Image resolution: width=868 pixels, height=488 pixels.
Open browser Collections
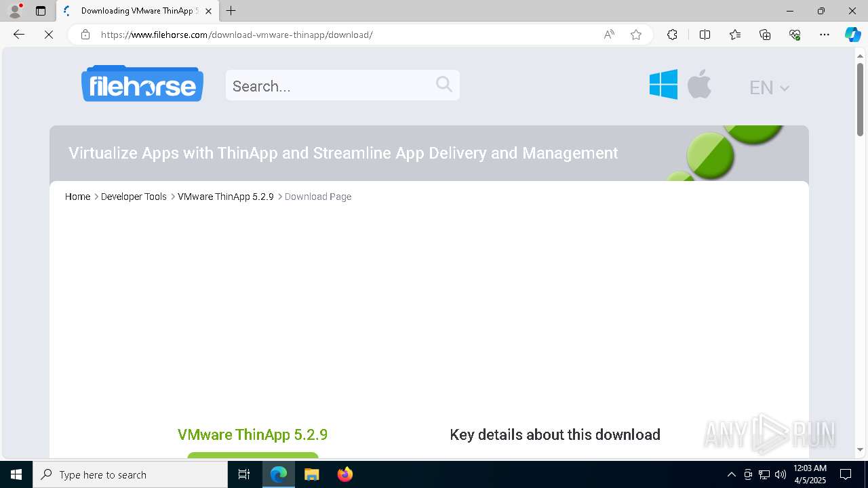click(765, 35)
